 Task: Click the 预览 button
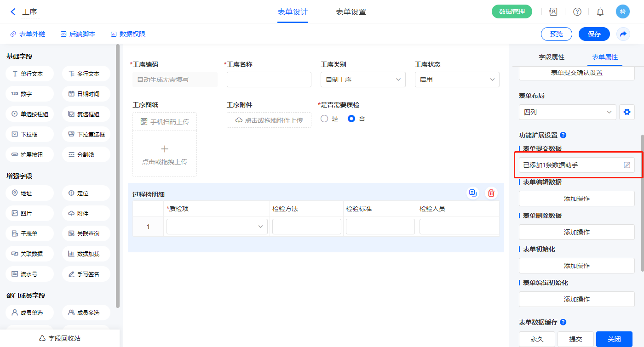tap(556, 34)
